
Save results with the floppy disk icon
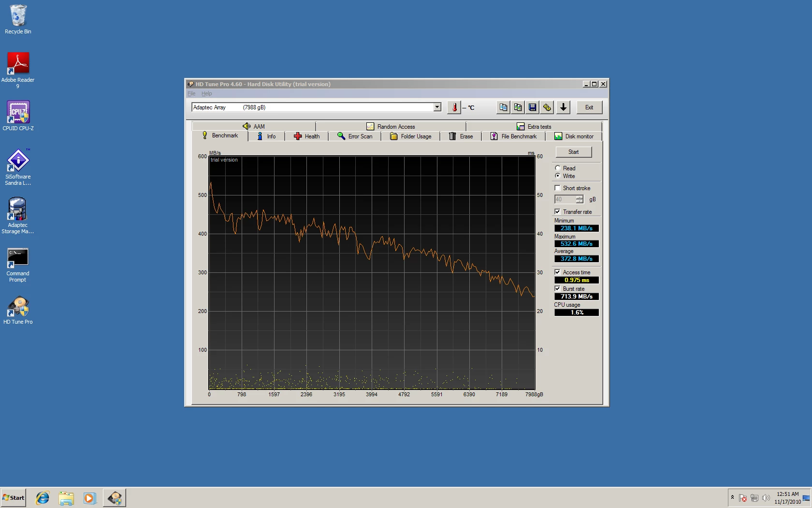pyautogui.click(x=532, y=107)
